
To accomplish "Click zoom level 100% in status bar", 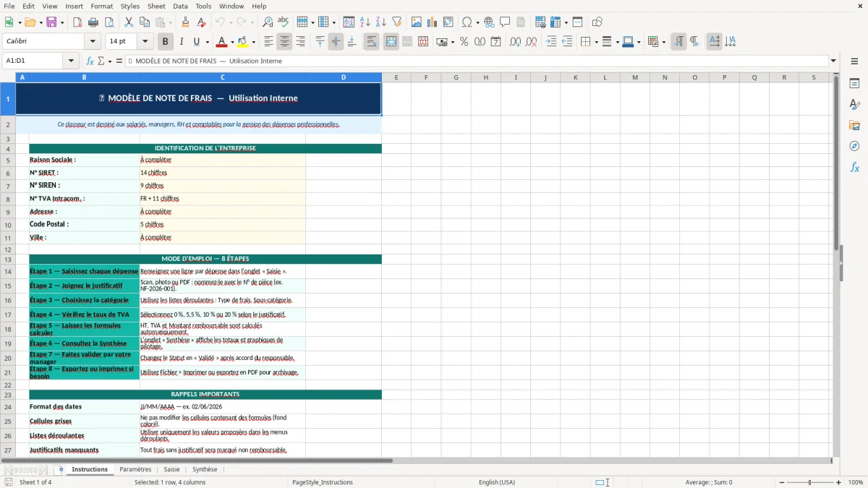I will (856, 482).
